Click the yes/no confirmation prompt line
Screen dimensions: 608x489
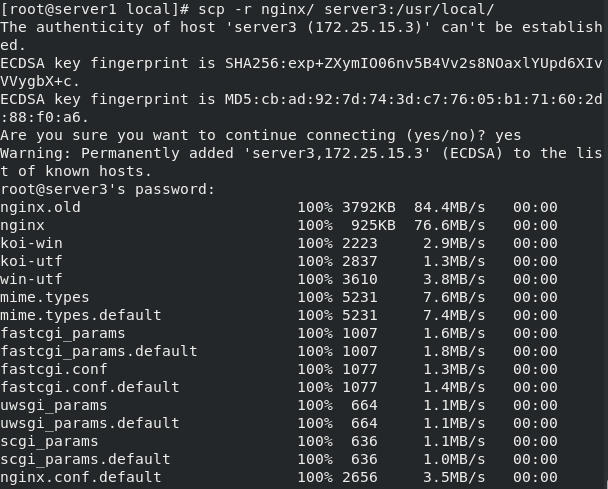coord(261,135)
